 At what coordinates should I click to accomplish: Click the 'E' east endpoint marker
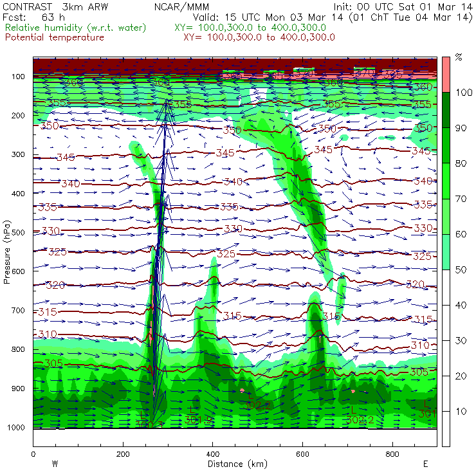coord(426,464)
